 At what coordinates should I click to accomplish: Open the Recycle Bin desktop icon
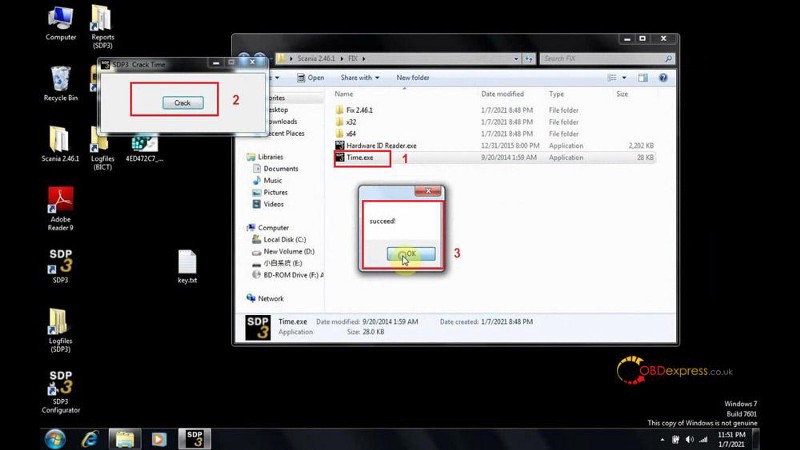point(61,83)
